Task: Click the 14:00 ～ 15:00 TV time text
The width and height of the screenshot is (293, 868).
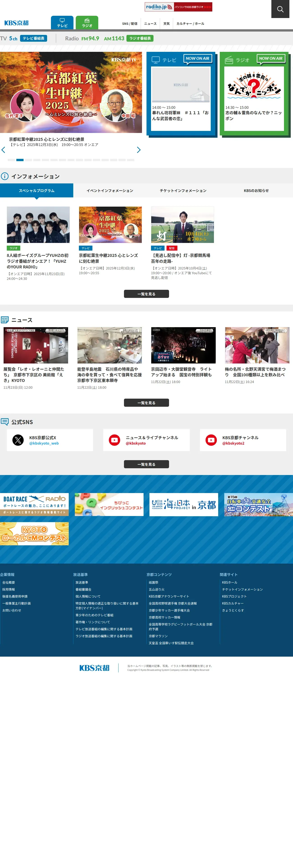Action: click(x=164, y=108)
